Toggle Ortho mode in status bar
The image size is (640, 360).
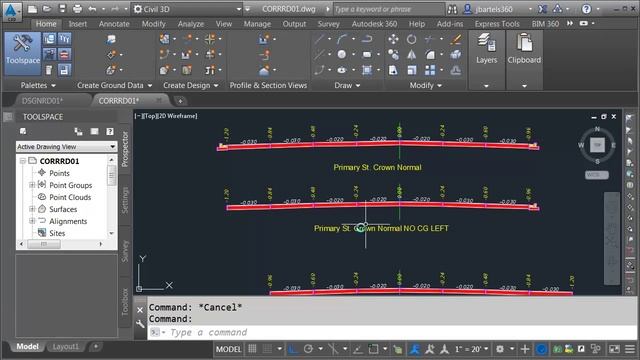point(293,349)
